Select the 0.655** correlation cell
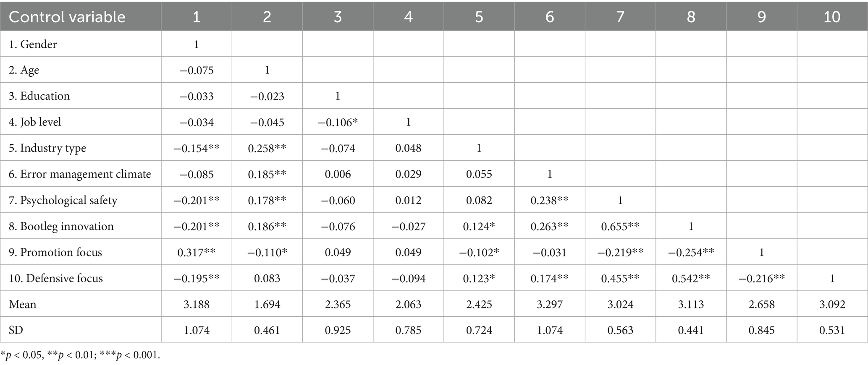Screen dimensions: 868x365 (x=620, y=226)
